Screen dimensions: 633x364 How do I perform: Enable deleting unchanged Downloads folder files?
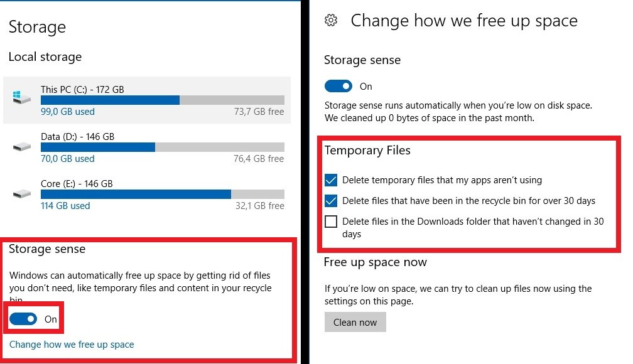[x=331, y=221]
